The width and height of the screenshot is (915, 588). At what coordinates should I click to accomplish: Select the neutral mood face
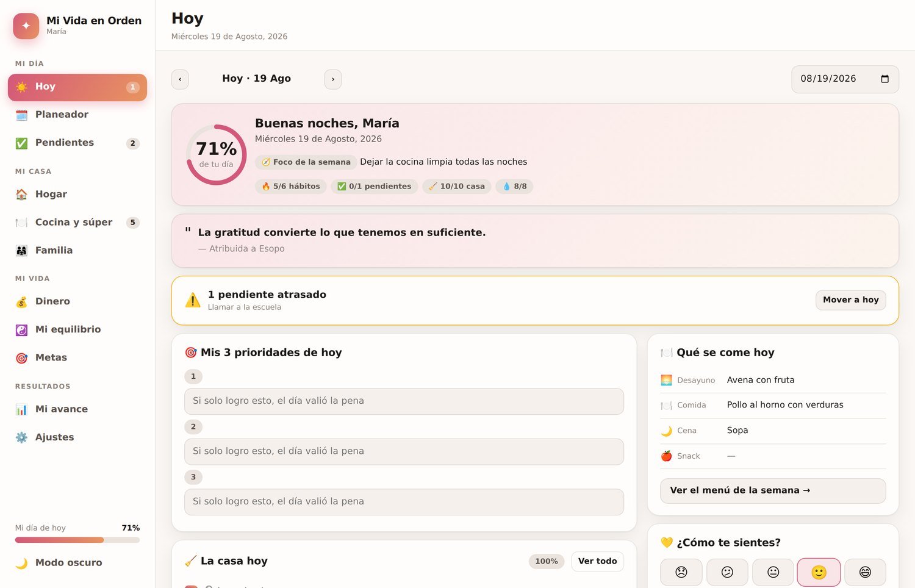pyautogui.click(x=773, y=572)
